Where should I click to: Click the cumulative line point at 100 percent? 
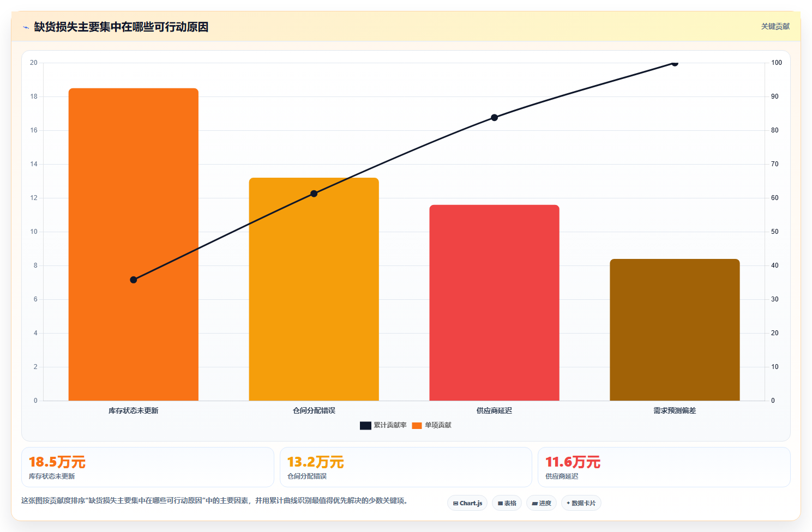click(675, 63)
